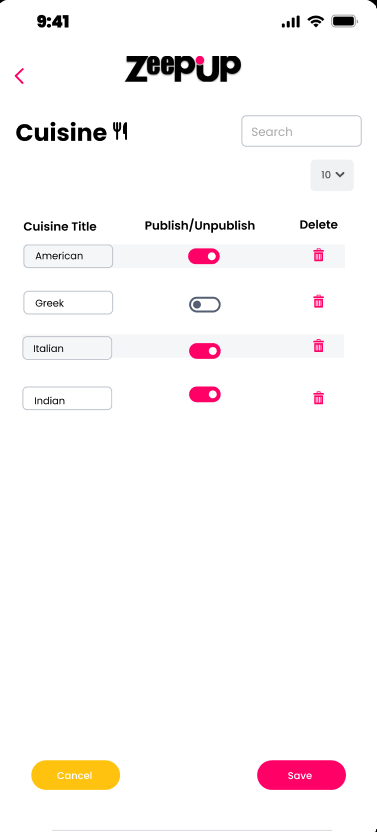The width and height of the screenshot is (377, 832).
Task: Toggle off Italian cuisine publishing
Action: tap(204, 351)
